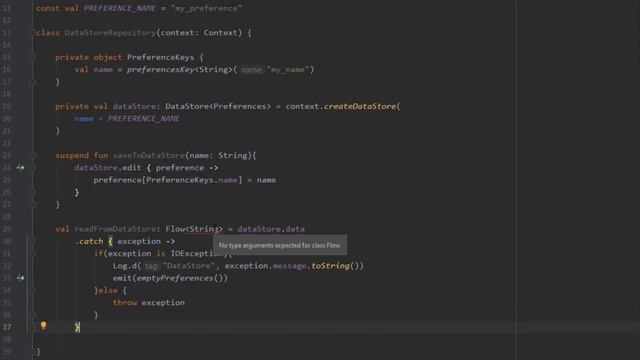Click 'dataStore.data' on line 29
Image resolution: width=640 pixels, height=360 pixels.
click(x=271, y=229)
